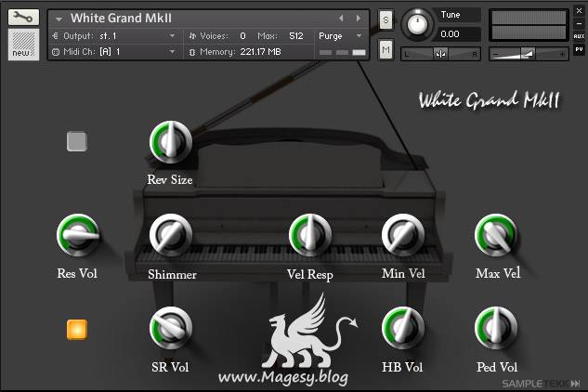Click the Ped Vol knob
The height and width of the screenshot is (392, 588).
coord(496,328)
